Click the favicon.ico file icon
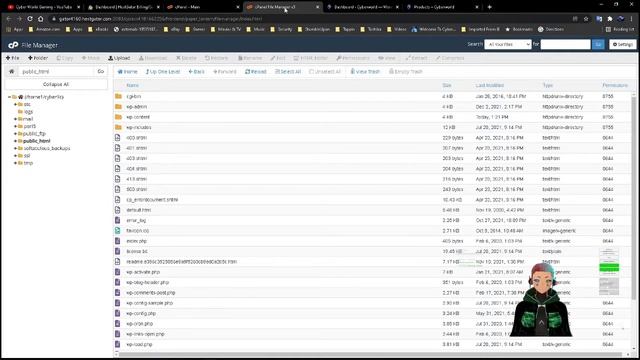Viewport: 640px width, 360px height. [118, 231]
